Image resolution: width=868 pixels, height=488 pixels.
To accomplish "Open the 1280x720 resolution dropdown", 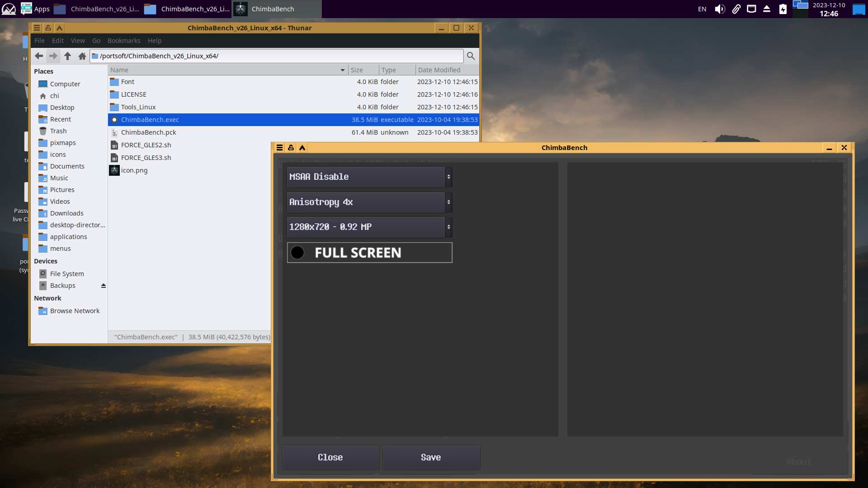I will (369, 227).
